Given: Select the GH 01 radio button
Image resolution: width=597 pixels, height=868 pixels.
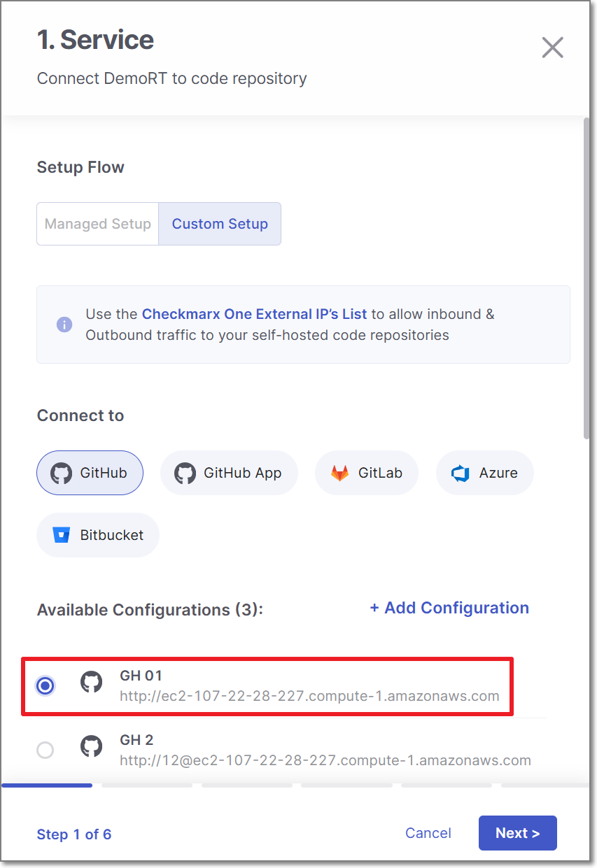Looking at the screenshot, I should (x=45, y=686).
